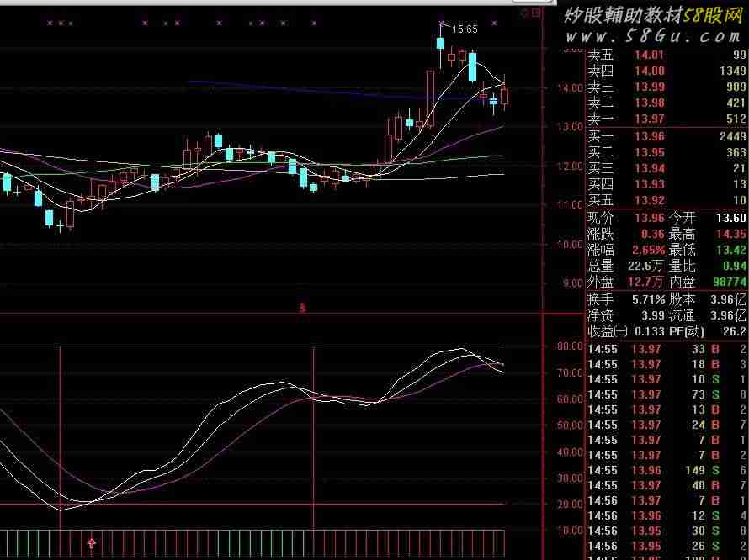
Task: Click the 149 lot sell trade row
Action: (x=667, y=470)
